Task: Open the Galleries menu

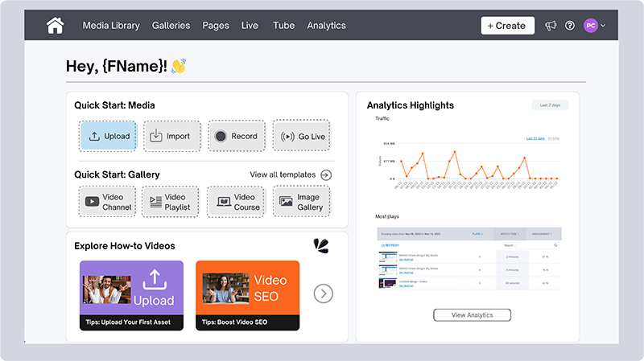Action: point(171,26)
